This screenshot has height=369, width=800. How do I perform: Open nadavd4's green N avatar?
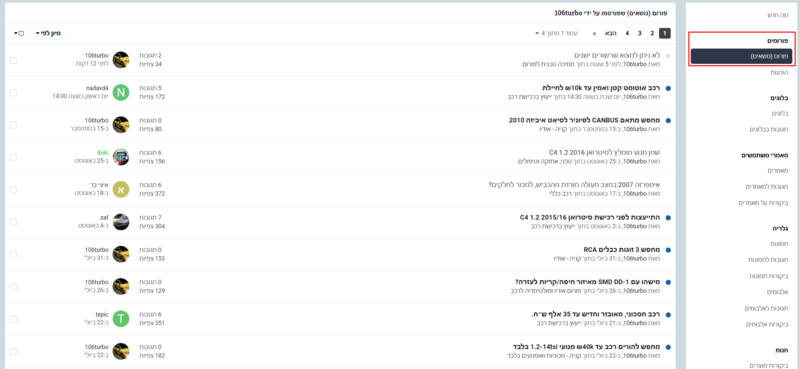click(121, 92)
